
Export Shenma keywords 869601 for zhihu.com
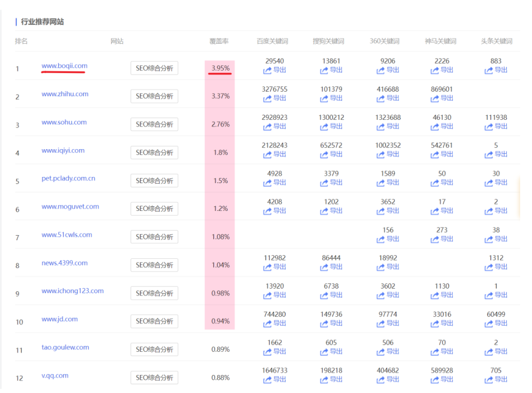[x=442, y=98]
